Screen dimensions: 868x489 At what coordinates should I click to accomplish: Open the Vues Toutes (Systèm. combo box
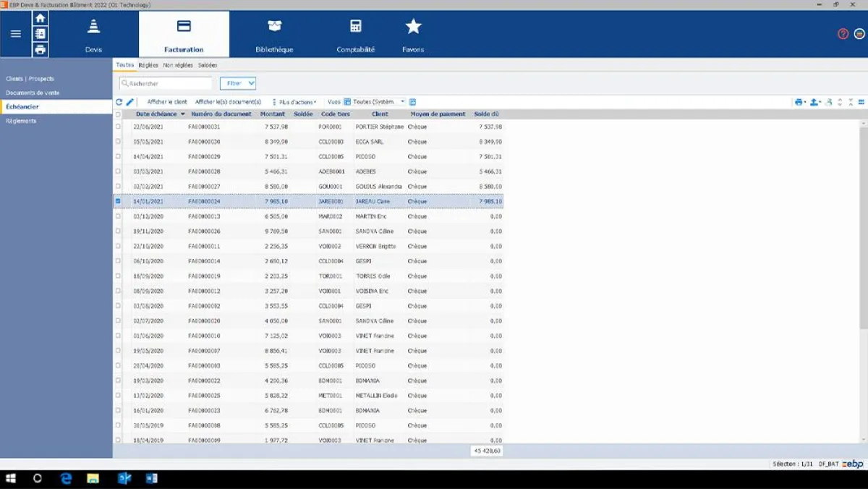(375, 102)
